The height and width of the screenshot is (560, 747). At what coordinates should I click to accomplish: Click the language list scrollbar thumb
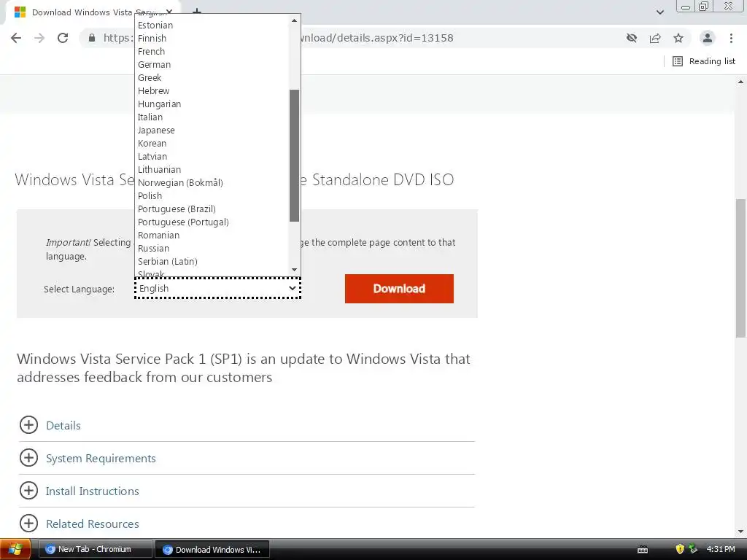(x=294, y=155)
